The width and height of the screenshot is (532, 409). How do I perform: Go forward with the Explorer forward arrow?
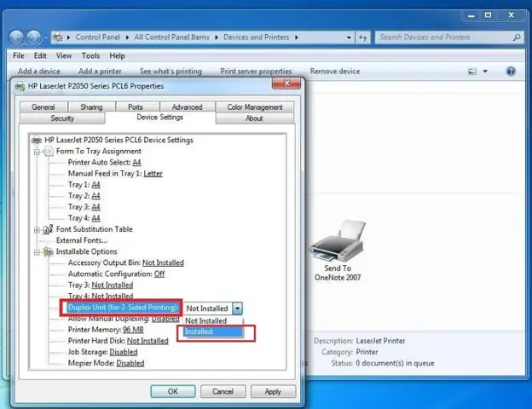click(x=33, y=37)
